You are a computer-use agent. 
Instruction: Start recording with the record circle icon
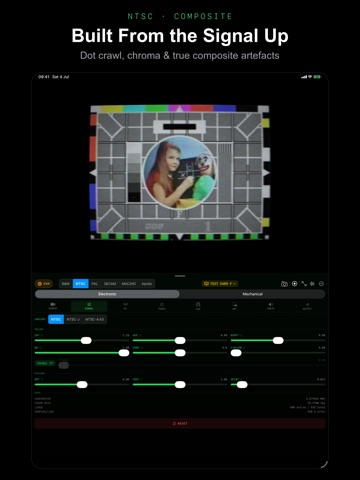pyautogui.click(x=295, y=284)
